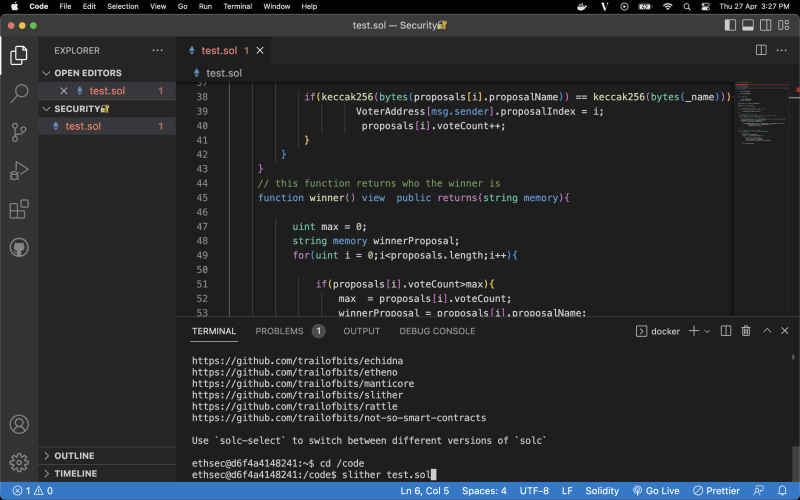Add a new terminal with plus icon

pos(693,331)
